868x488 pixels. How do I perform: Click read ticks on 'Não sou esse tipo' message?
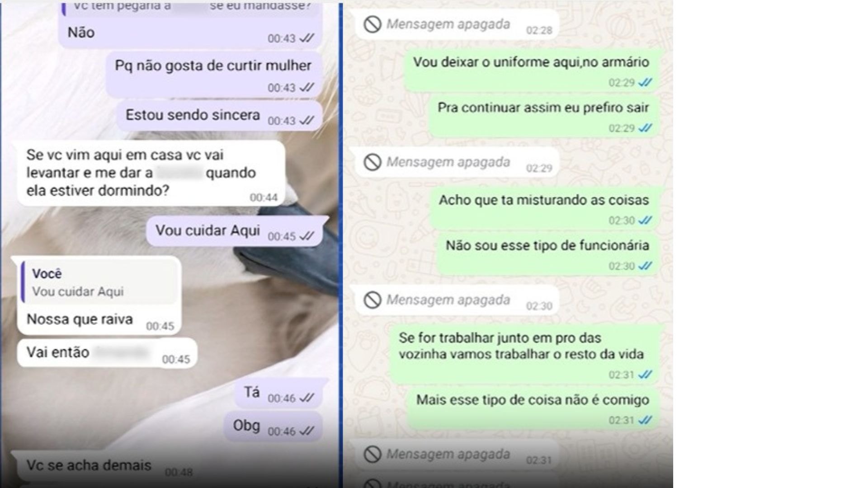645,266
